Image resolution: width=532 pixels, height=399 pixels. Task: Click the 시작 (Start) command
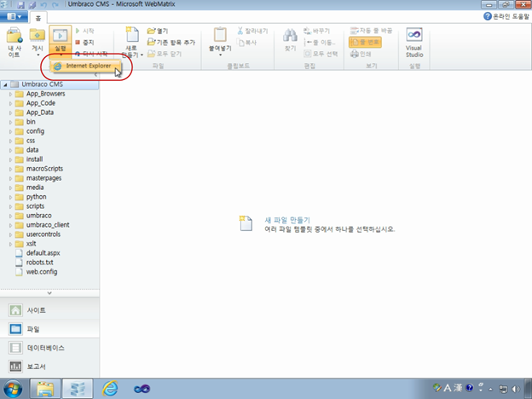pyautogui.click(x=84, y=31)
